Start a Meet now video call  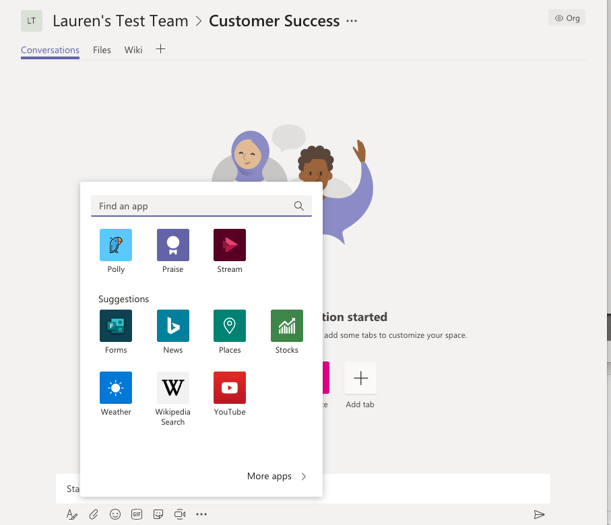(180, 514)
